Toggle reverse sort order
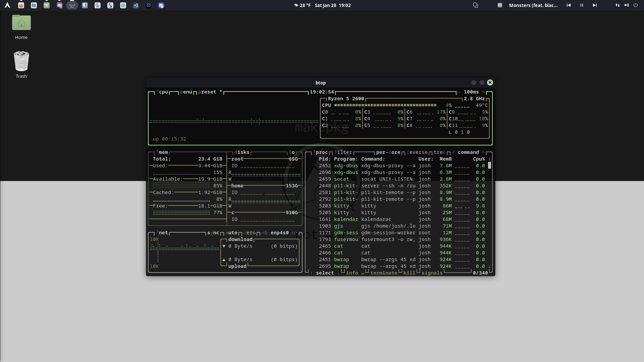This screenshot has height=362, width=644. [x=417, y=152]
